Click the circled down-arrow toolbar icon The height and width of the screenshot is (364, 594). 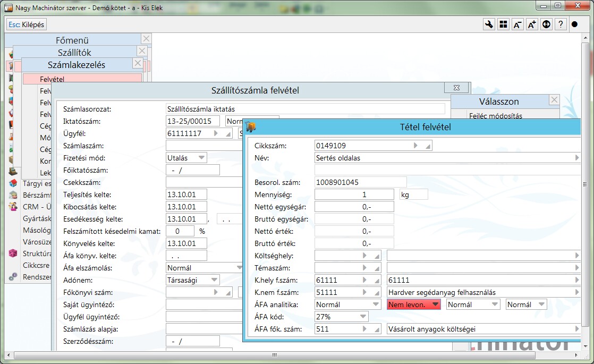coord(546,24)
